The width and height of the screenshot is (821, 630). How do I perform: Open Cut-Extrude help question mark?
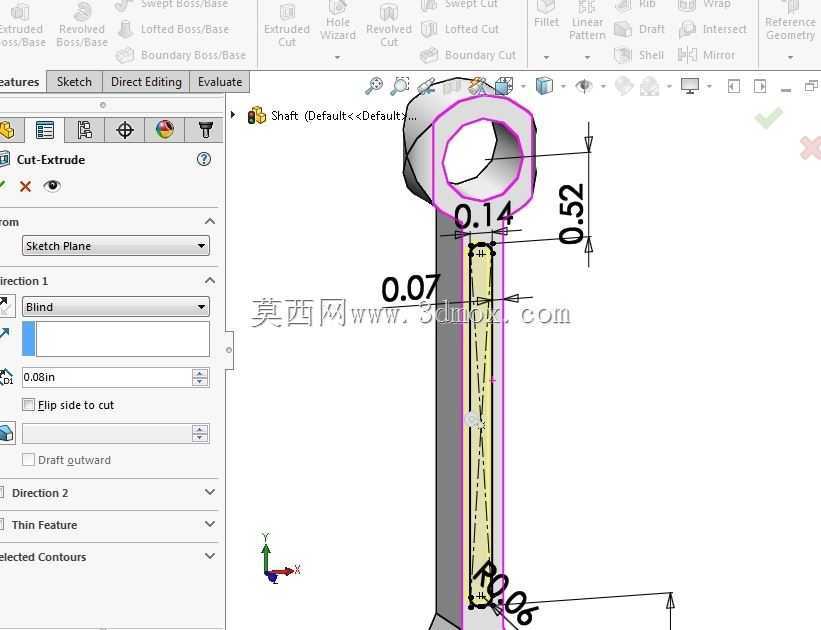coord(204,159)
